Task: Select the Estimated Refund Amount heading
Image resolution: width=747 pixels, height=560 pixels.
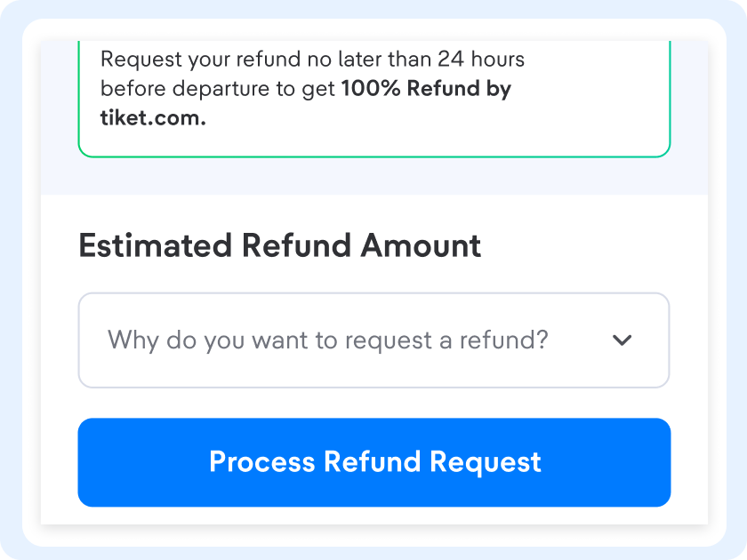Action: point(279,246)
